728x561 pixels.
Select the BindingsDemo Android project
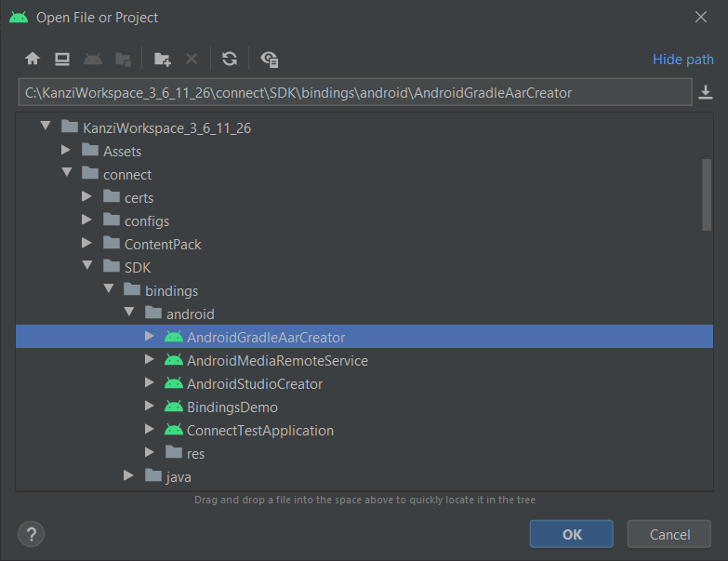(232, 407)
